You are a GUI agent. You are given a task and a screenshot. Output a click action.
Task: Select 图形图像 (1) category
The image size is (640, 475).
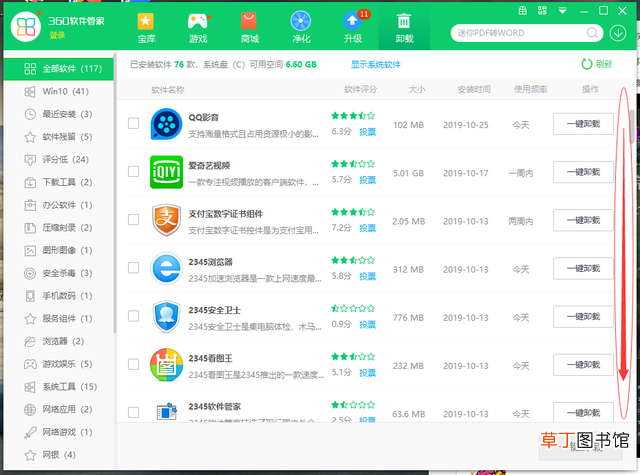click(58, 251)
